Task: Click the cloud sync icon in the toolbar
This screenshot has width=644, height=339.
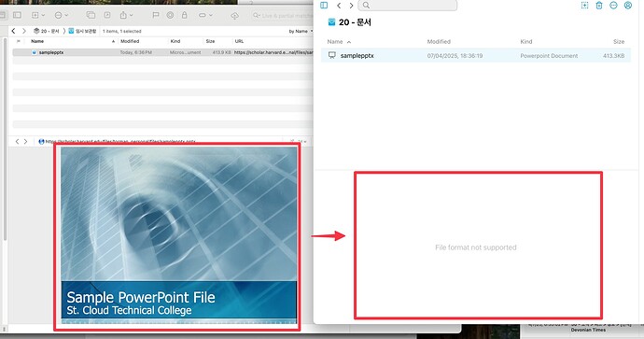Action: pyautogui.click(x=234, y=16)
